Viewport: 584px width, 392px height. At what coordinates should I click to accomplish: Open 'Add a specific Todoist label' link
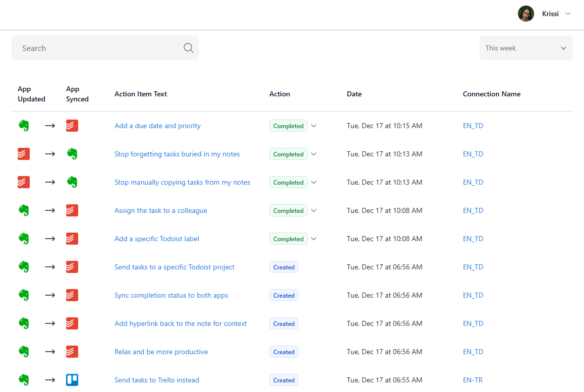click(x=157, y=239)
